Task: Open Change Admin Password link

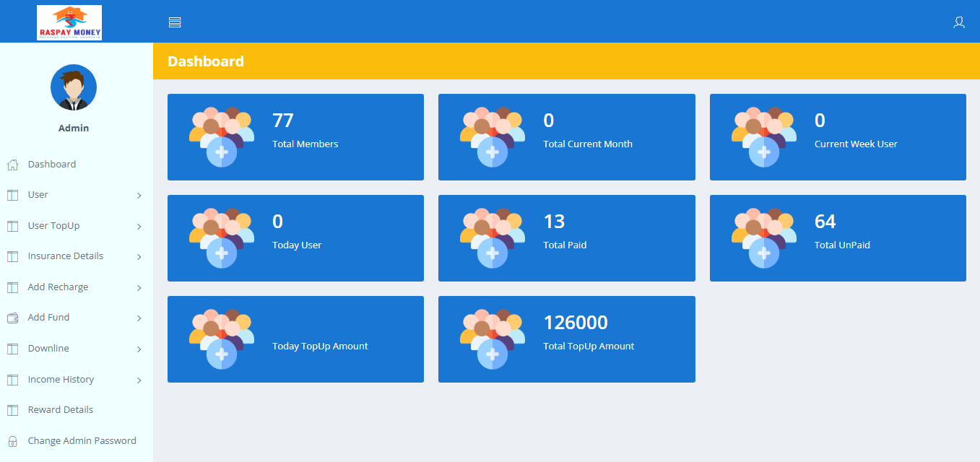Action: coord(82,441)
